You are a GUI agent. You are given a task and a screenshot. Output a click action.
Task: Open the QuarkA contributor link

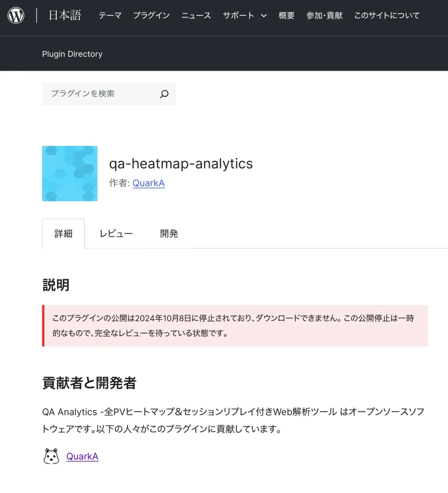tap(82, 456)
